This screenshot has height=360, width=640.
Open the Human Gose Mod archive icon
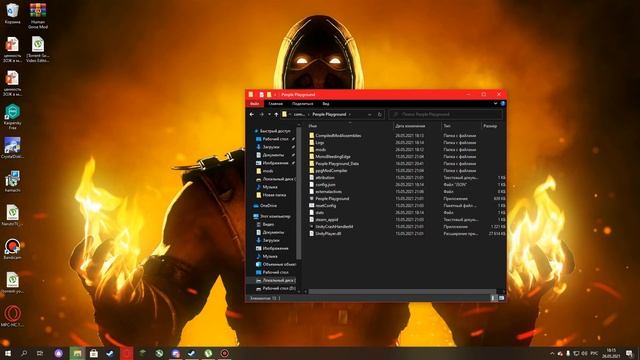coord(38,16)
